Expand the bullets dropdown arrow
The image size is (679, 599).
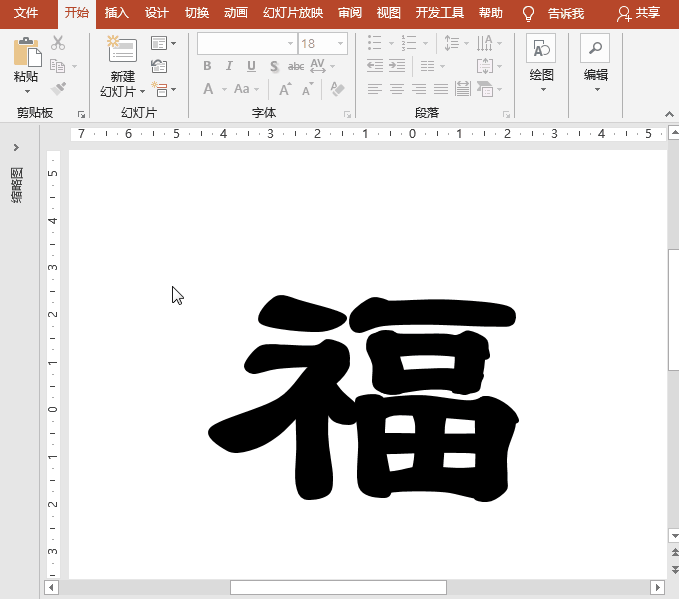[x=391, y=43]
